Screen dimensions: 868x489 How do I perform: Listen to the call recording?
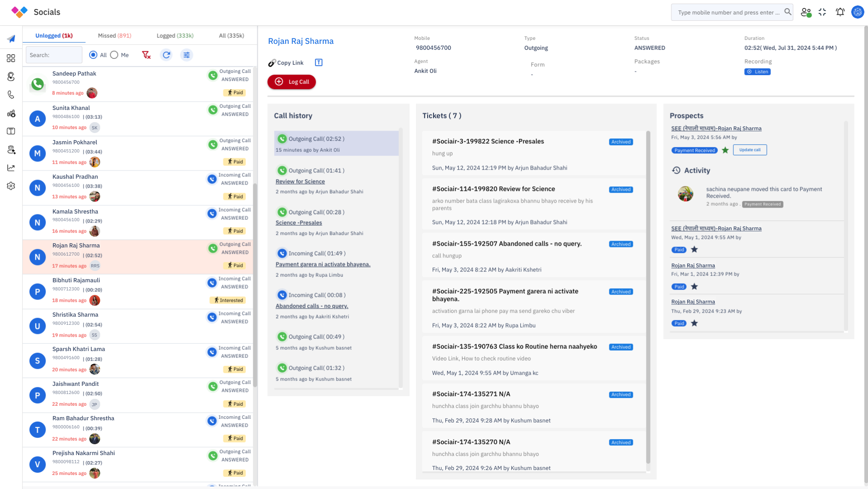757,71
